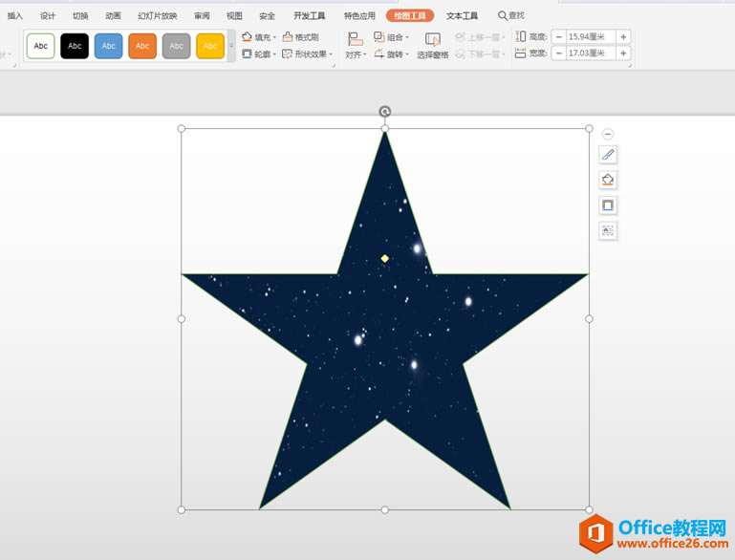Click the width (宽度) input field

click(590, 54)
